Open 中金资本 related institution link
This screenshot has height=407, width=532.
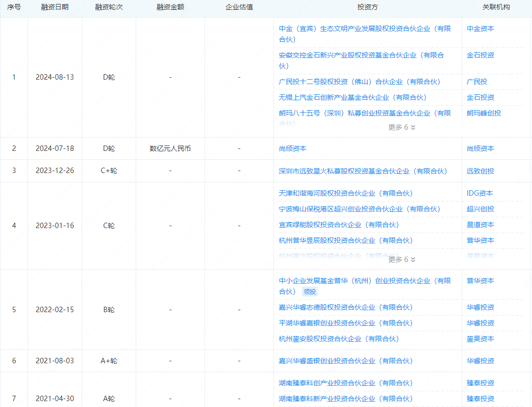pos(480,29)
